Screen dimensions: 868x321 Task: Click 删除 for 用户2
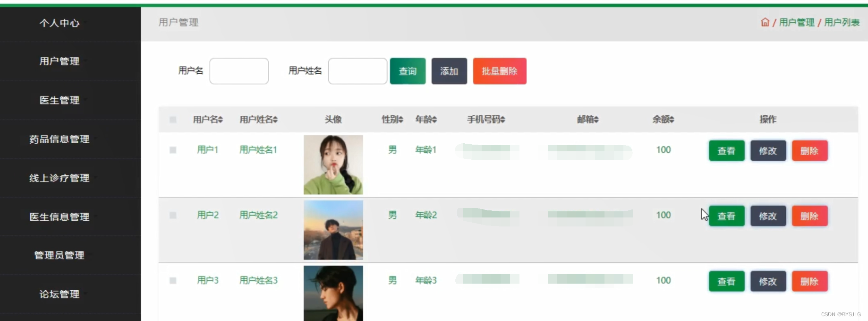[809, 216]
